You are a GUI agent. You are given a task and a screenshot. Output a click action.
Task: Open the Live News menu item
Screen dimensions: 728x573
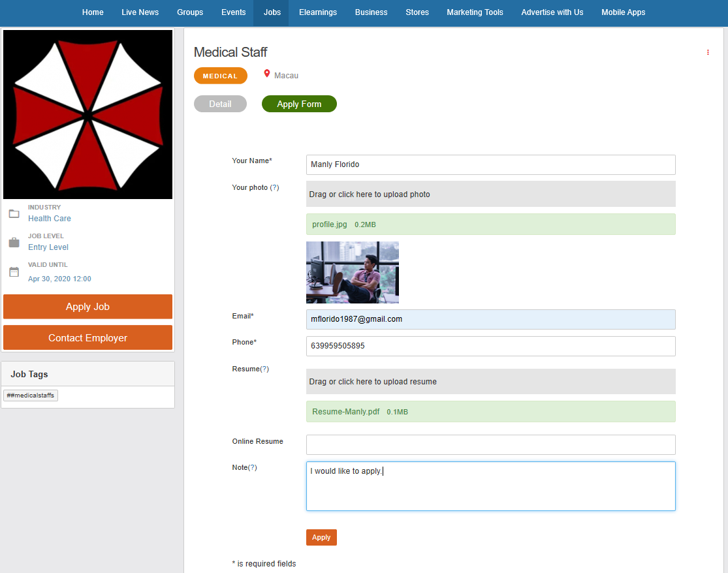click(x=140, y=12)
